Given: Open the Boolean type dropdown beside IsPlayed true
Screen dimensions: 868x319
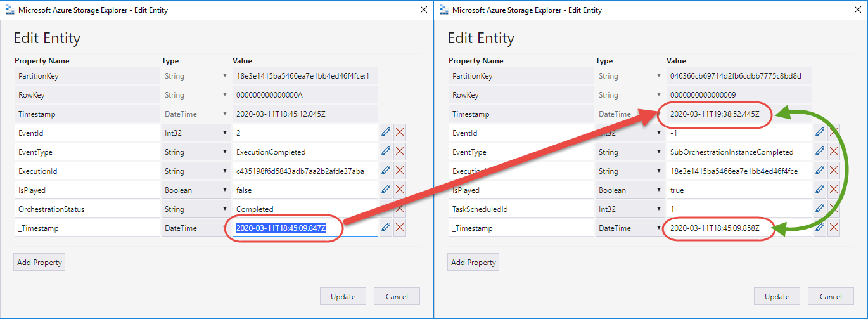Looking at the screenshot, I should pyautogui.click(x=630, y=190).
